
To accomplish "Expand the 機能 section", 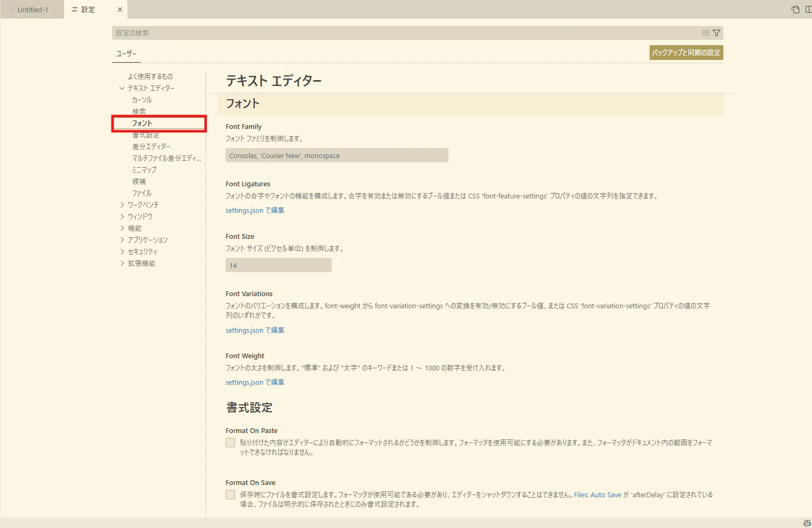I will [122, 228].
